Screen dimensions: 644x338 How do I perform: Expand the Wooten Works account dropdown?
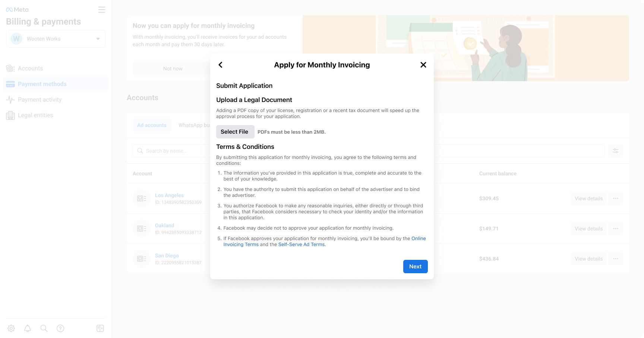[x=56, y=39]
